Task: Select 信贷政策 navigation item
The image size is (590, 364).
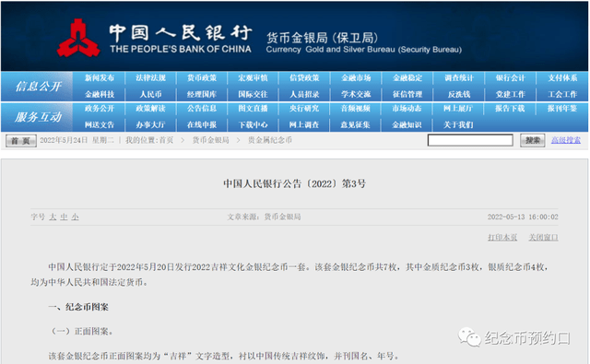Action: (x=304, y=77)
